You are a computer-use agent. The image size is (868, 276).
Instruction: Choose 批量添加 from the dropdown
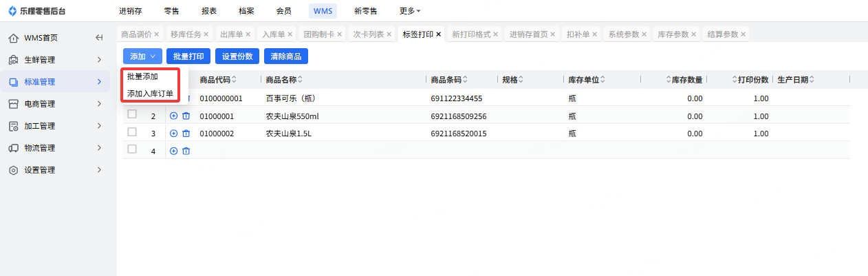click(x=142, y=77)
